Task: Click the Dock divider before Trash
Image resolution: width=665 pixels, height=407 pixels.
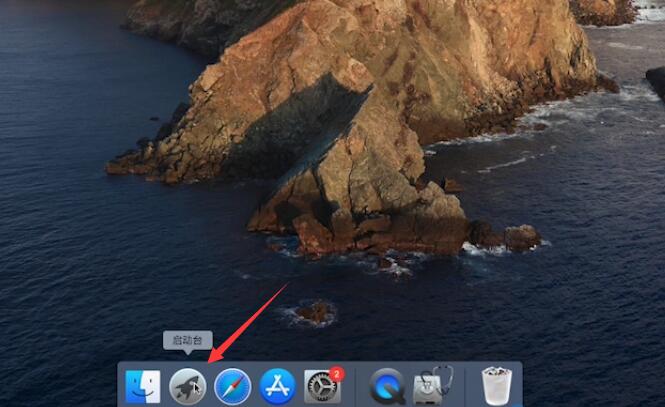Action: (x=465, y=387)
